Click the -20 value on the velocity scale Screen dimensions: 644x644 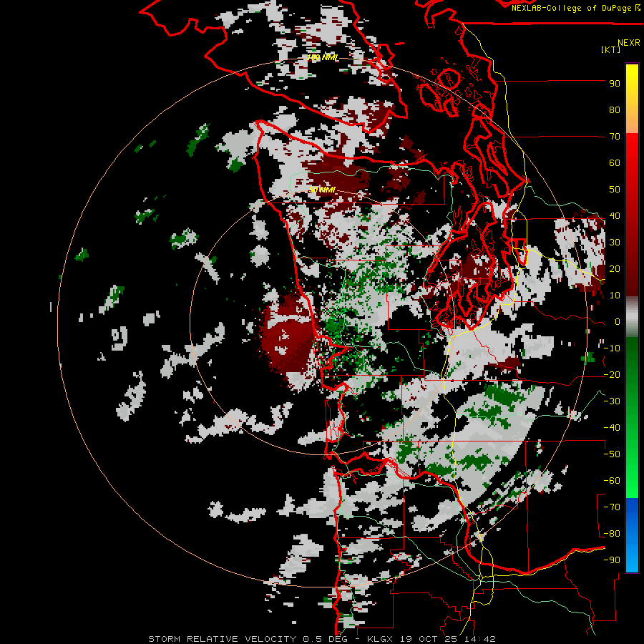[x=612, y=375]
